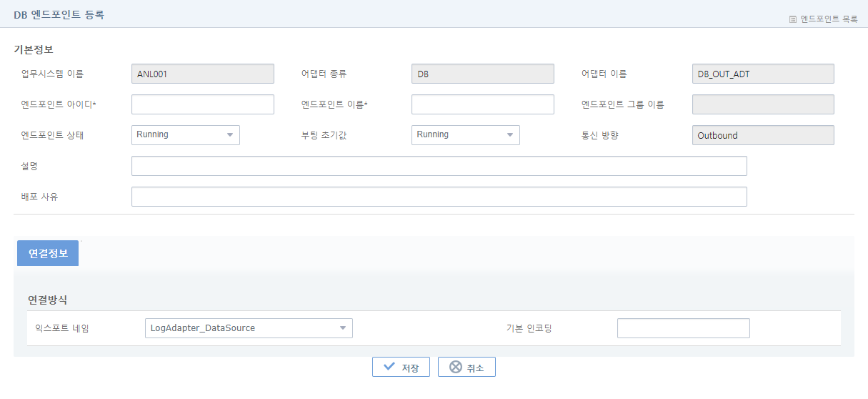Click the 어댑터 이름 field DB_OUT_ADT
The height and width of the screenshot is (399, 868).
pos(763,74)
